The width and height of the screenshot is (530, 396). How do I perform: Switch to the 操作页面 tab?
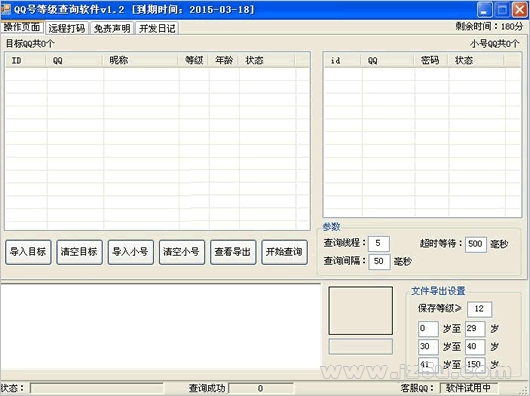tap(22, 27)
